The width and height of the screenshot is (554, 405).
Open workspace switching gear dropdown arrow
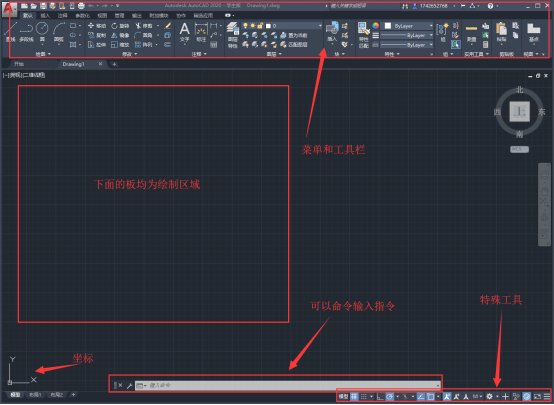pyautogui.click(x=497, y=397)
